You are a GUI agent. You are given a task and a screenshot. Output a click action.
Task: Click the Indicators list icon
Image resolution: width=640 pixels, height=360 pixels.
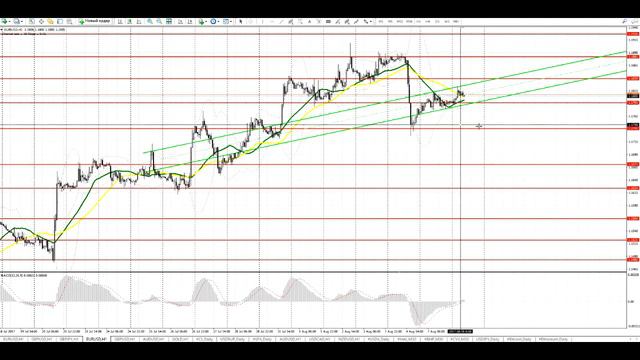point(201,21)
